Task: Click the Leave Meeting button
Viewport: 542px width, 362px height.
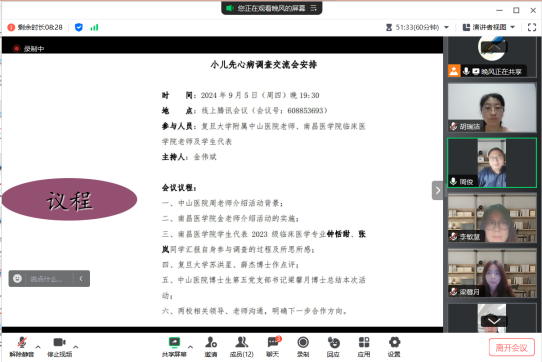Action: click(x=512, y=347)
